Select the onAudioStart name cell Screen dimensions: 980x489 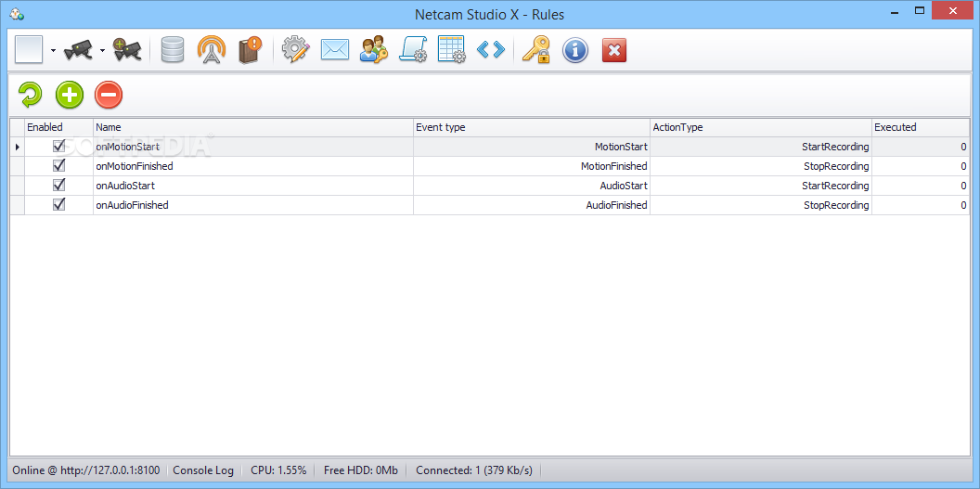[x=253, y=186]
